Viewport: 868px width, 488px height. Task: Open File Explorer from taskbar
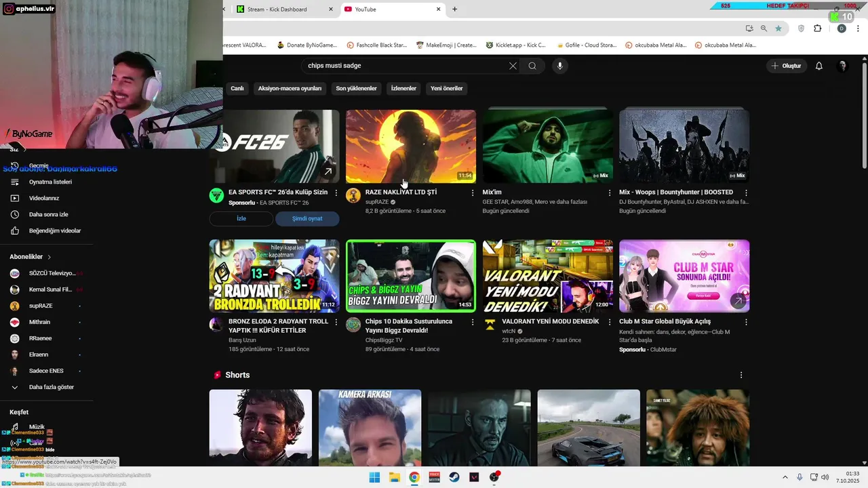[x=394, y=477]
